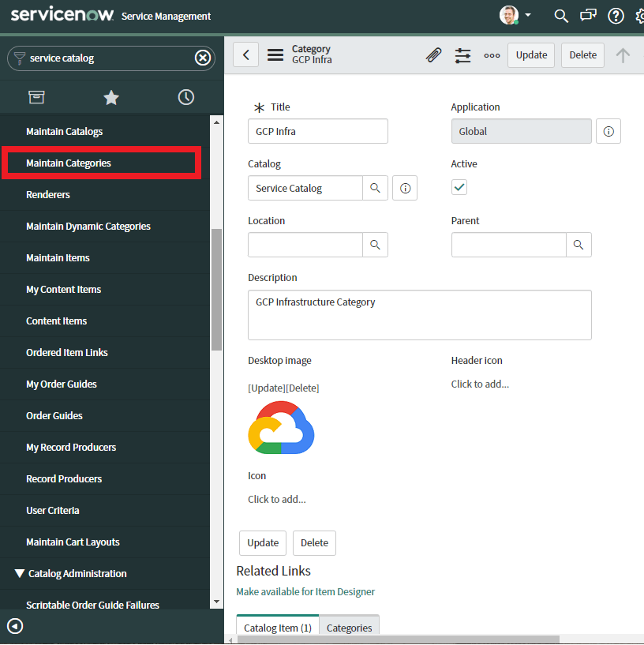Clear the navigator filter text

(x=202, y=58)
